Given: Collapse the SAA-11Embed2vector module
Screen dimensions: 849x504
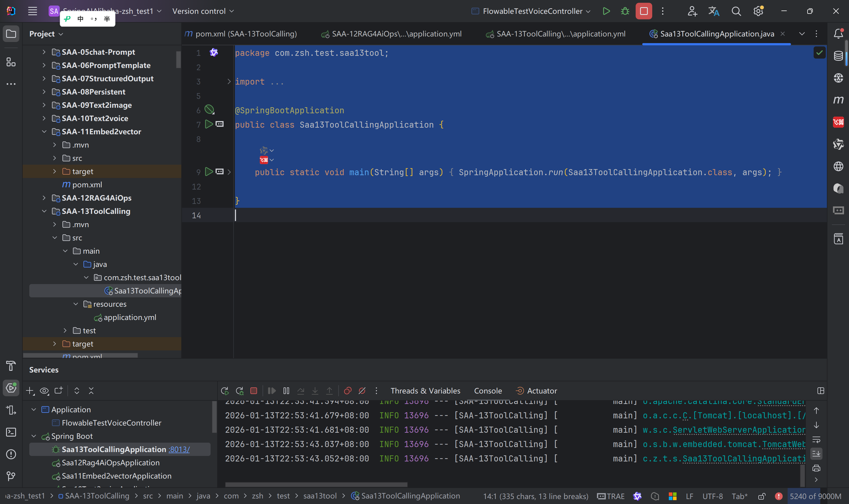Looking at the screenshot, I should click(44, 132).
